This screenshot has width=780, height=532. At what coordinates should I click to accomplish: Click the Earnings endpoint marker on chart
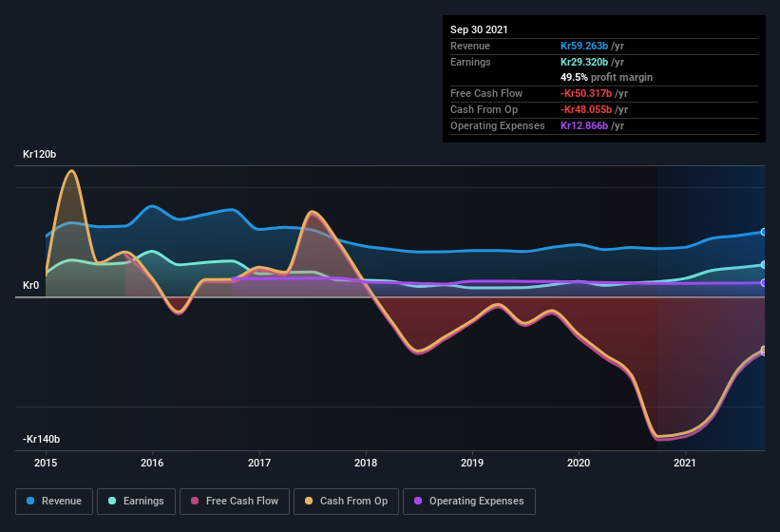pos(763,264)
